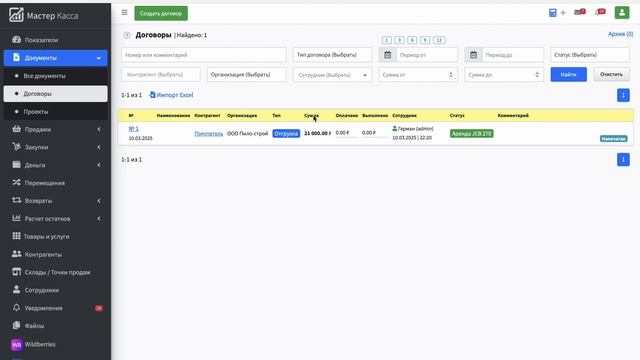Viewport: 640px width, 360px height.
Task: Select the 3-month period quick button
Action: [399, 40]
